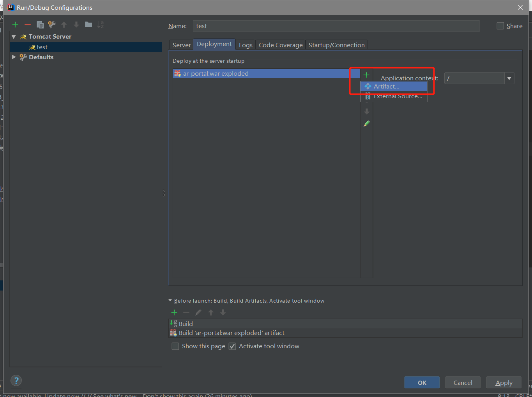Expand the Defaults tree node
532x397 pixels.
point(14,57)
